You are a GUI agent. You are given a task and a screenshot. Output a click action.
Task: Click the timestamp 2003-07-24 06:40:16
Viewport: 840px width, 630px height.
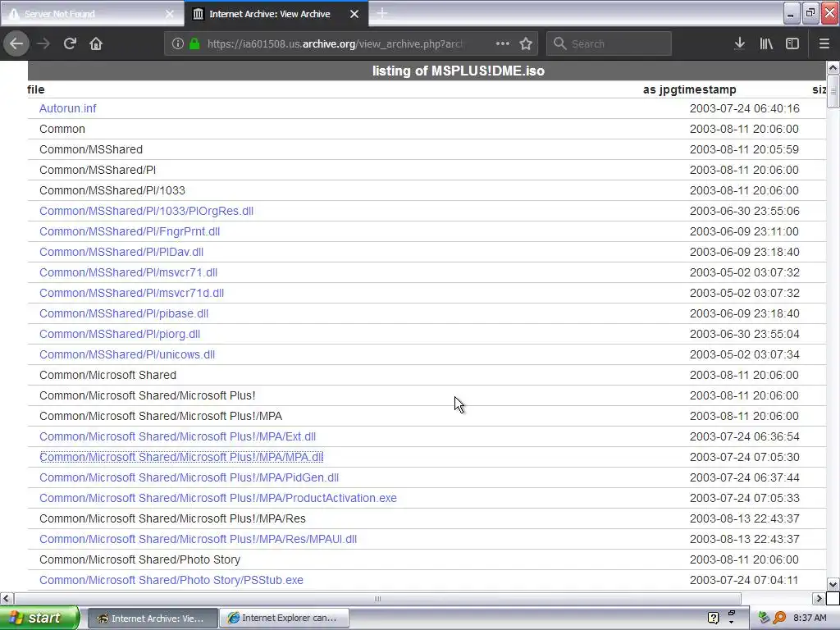click(x=744, y=108)
